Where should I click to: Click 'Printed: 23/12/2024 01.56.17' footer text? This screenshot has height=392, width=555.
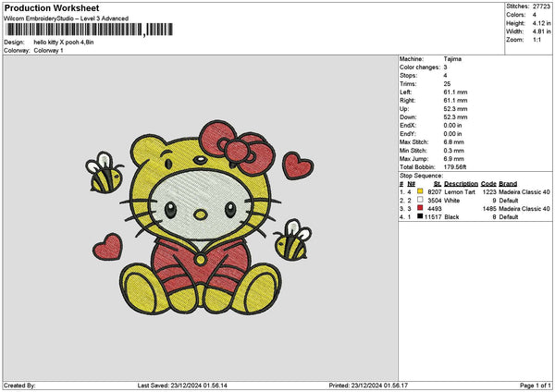tap(368, 386)
